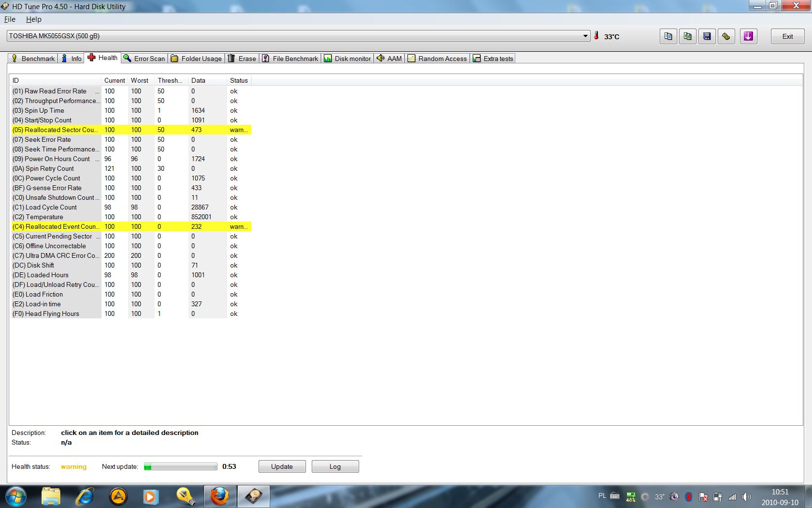Switch to the AAM tab

tap(390, 59)
